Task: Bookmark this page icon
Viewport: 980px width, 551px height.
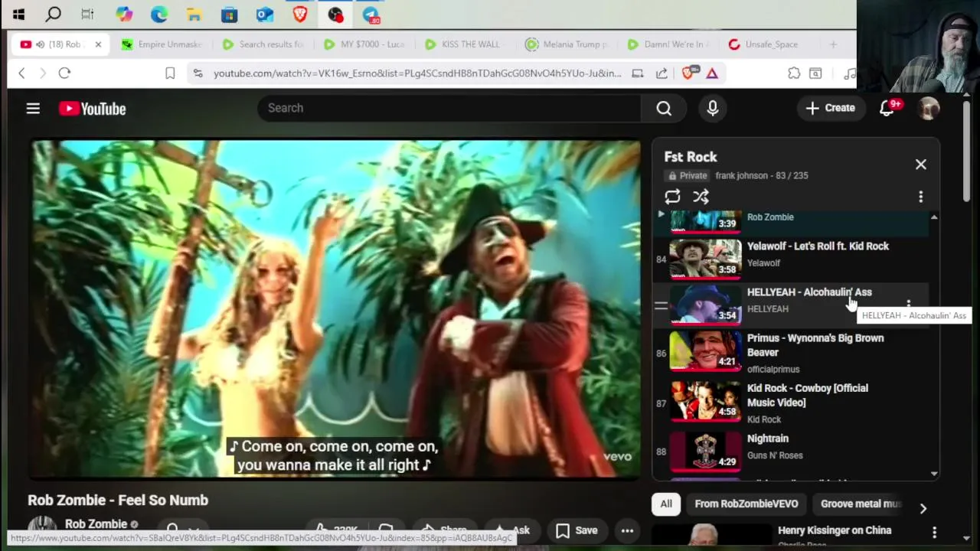Action: click(x=170, y=73)
